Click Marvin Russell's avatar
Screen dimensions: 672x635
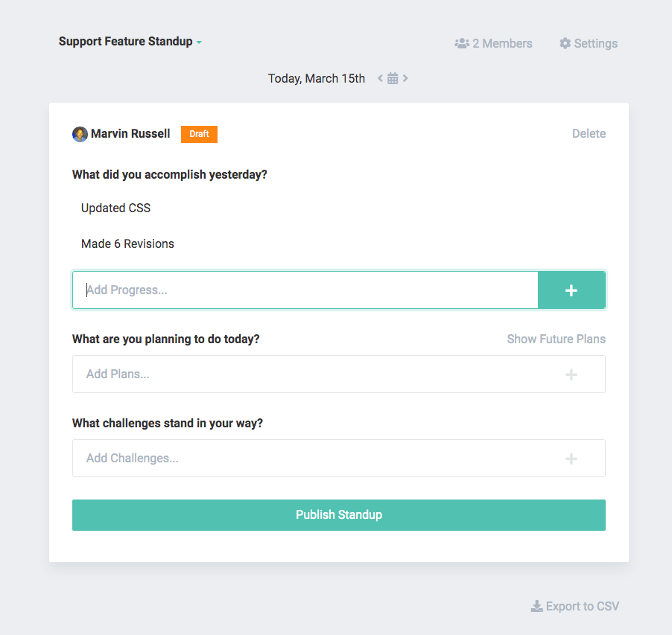[80, 134]
